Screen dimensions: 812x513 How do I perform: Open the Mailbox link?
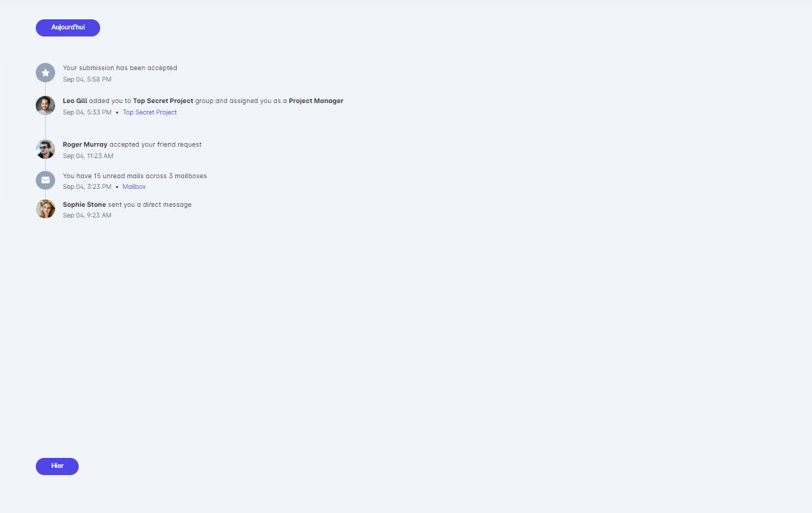(x=134, y=187)
